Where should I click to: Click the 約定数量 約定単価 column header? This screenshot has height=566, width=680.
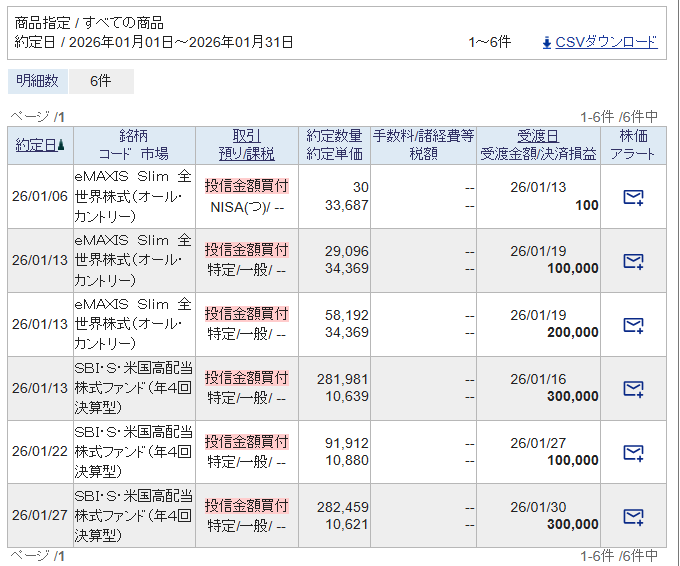click(334, 145)
